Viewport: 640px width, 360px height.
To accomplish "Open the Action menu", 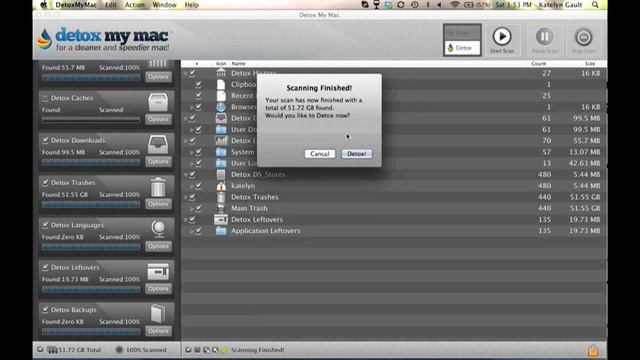I will click(x=135, y=5).
